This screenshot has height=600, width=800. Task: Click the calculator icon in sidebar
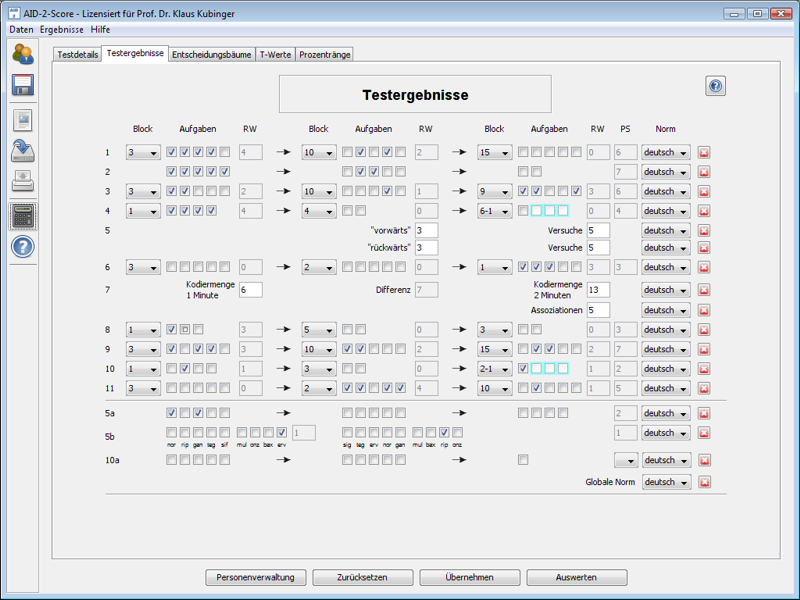tap(23, 215)
